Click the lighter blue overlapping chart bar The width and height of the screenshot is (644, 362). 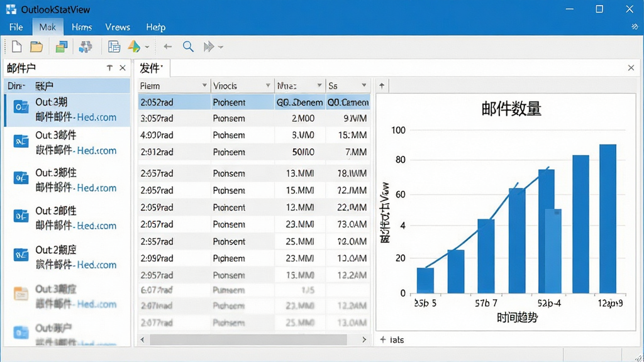[x=553, y=251]
